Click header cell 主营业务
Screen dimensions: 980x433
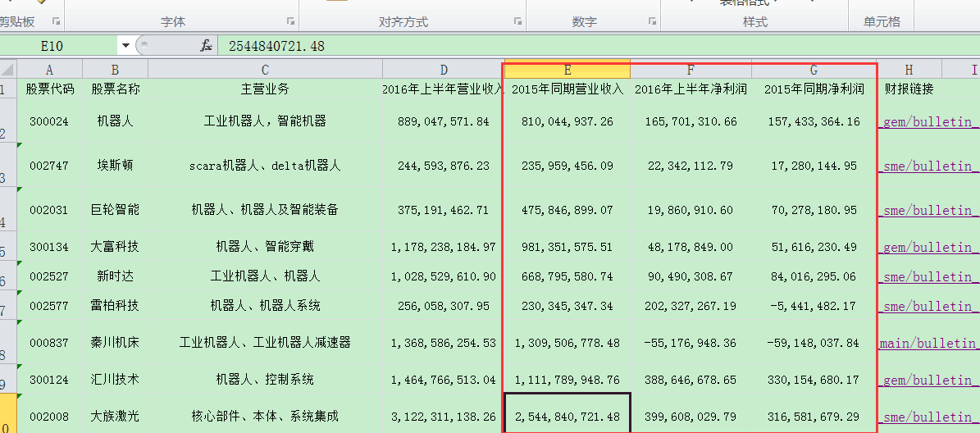click(265, 89)
